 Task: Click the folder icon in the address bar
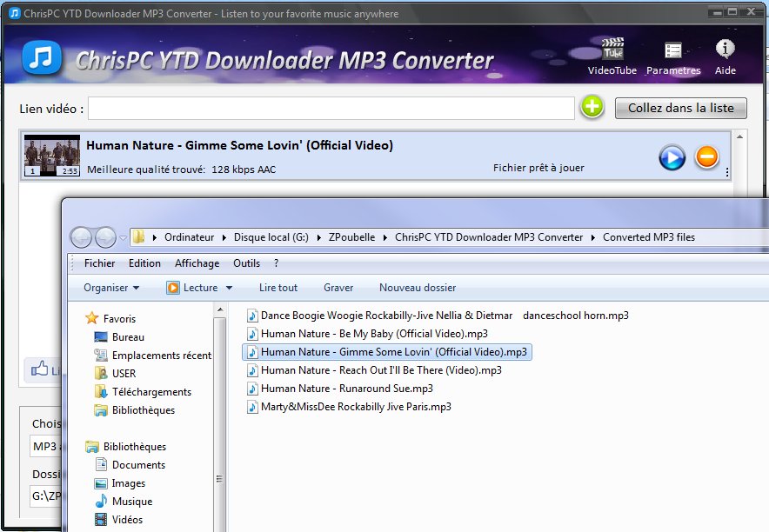pyautogui.click(x=139, y=237)
